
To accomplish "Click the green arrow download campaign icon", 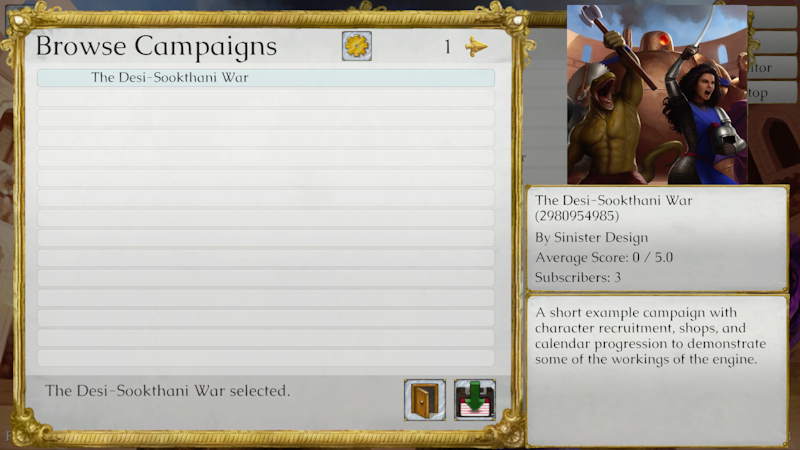I will [x=474, y=400].
